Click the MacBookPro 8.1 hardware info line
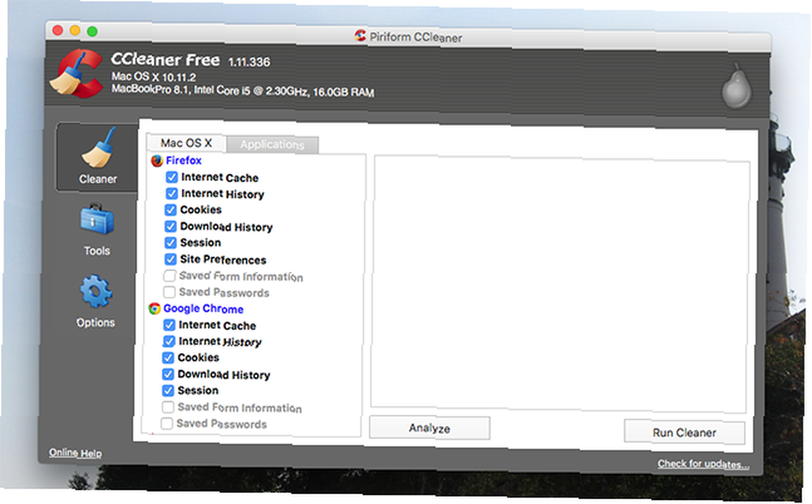812x504 pixels. click(x=243, y=91)
